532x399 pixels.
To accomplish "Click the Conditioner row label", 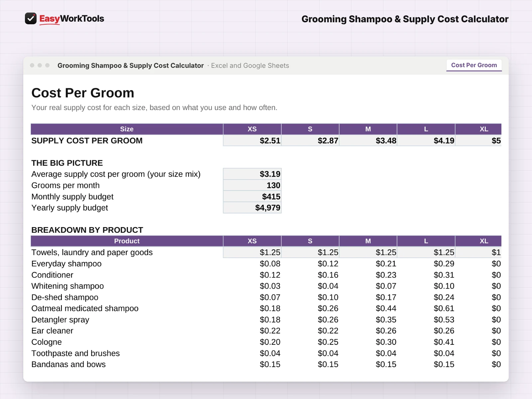I will (x=52, y=275).
